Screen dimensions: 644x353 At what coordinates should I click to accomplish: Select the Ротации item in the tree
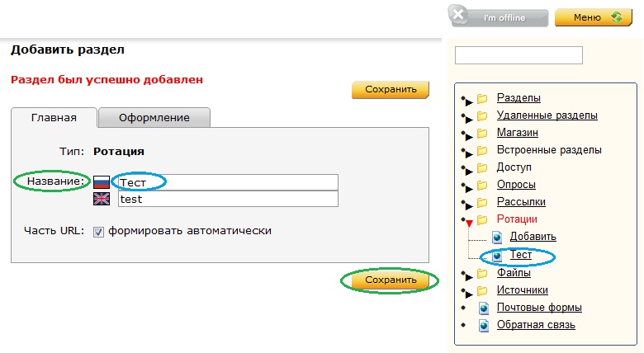(517, 219)
